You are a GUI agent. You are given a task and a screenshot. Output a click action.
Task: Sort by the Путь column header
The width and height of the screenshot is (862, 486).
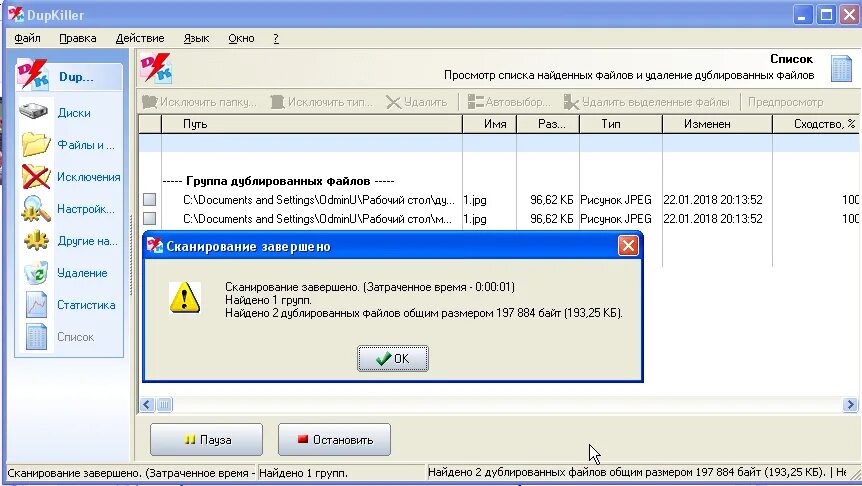[312, 124]
